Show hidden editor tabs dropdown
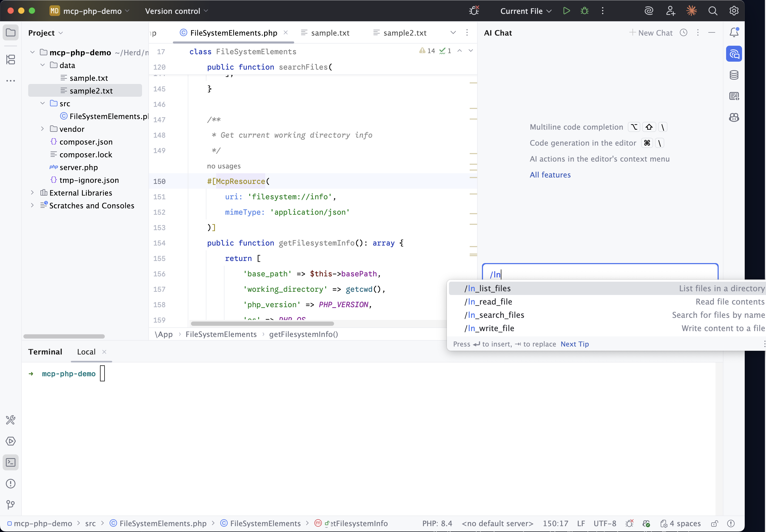 453,33
